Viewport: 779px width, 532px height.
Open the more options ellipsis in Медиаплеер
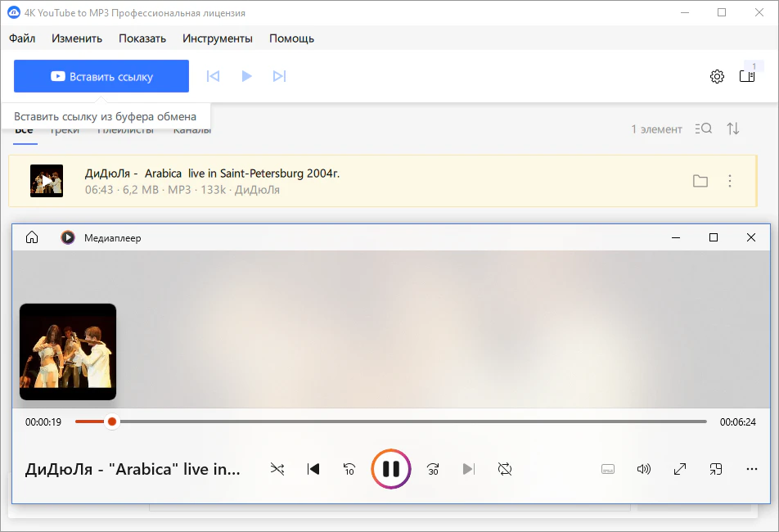pos(752,469)
